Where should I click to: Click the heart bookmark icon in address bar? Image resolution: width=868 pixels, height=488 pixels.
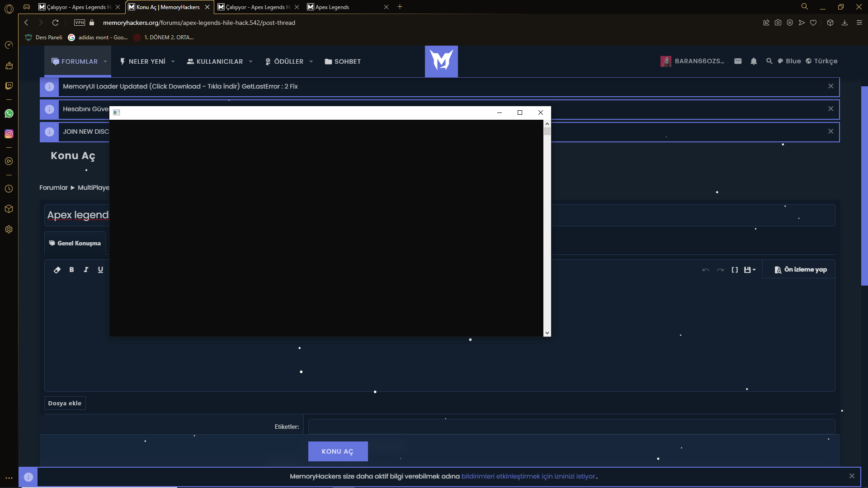[813, 23]
